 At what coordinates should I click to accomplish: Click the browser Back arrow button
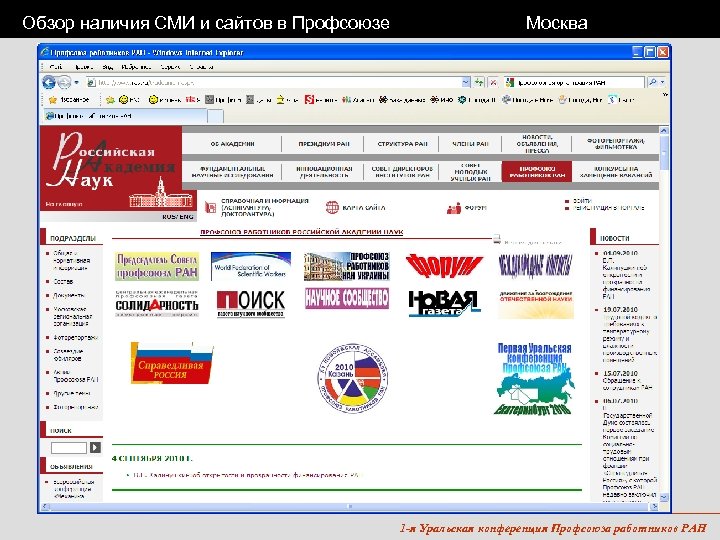point(49,82)
